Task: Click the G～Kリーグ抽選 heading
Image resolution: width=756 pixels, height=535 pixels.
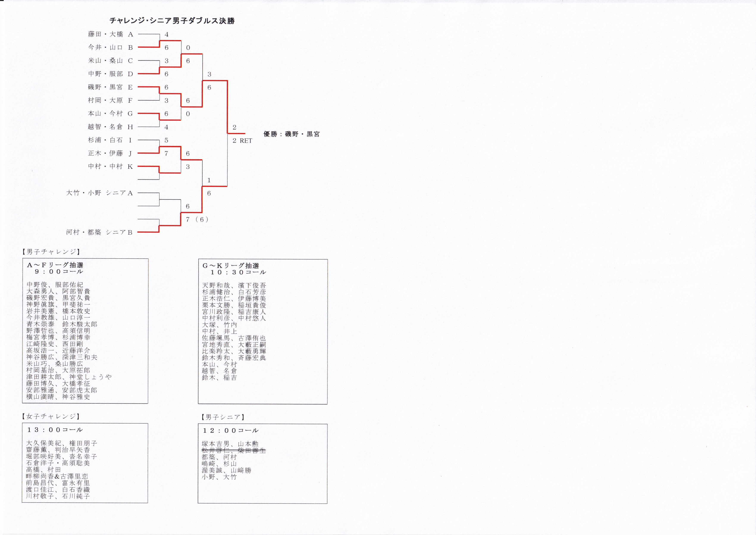Action: [x=230, y=266]
